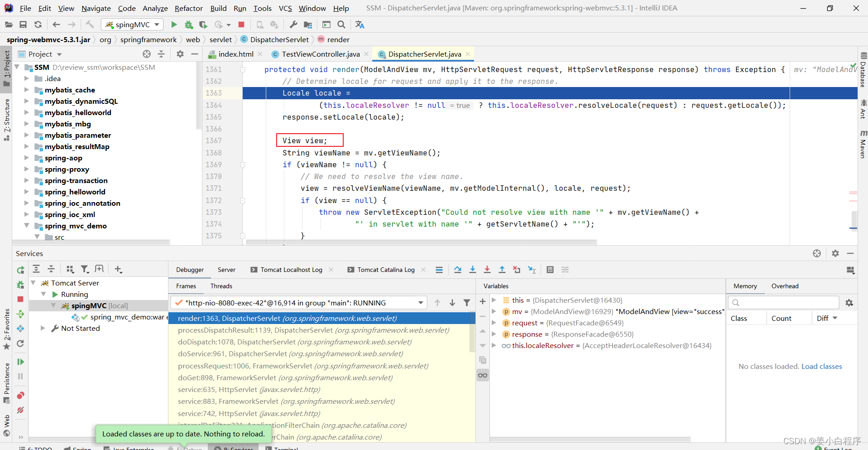
Task: Click the Search Everywhere magnifier in the toolbar
Action: [x=341, y=24]
